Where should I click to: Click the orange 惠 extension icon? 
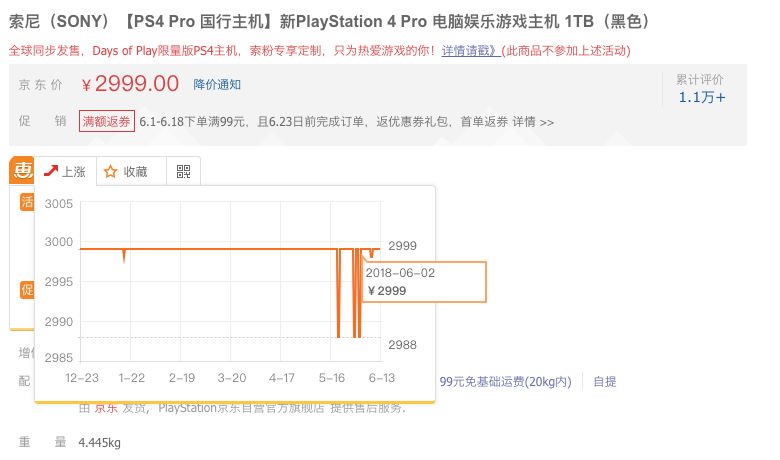click(x=21, y=170)
